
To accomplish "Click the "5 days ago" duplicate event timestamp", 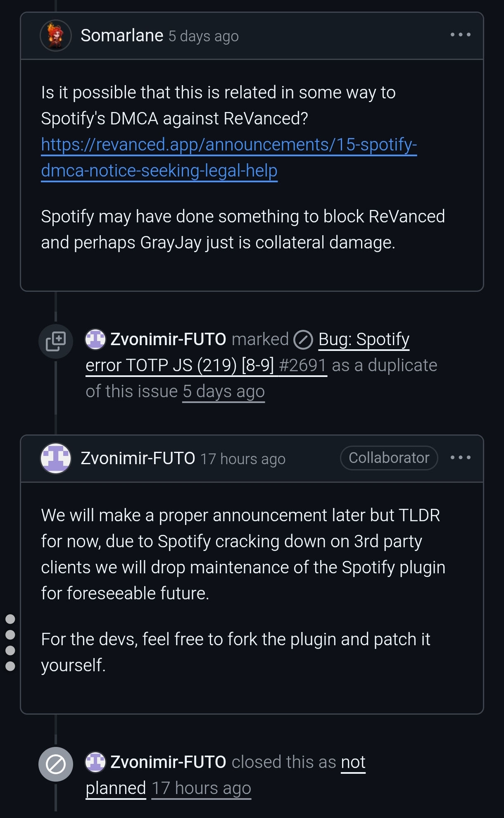I will 223,391.
